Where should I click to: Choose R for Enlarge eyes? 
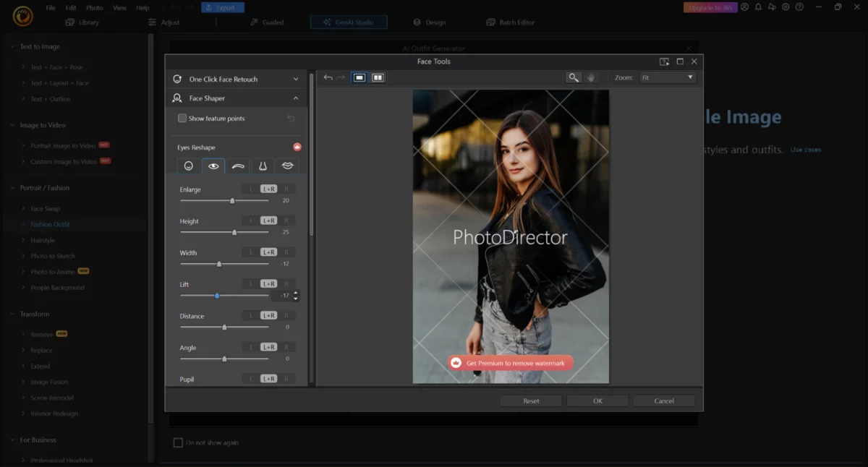coord(286,189)
